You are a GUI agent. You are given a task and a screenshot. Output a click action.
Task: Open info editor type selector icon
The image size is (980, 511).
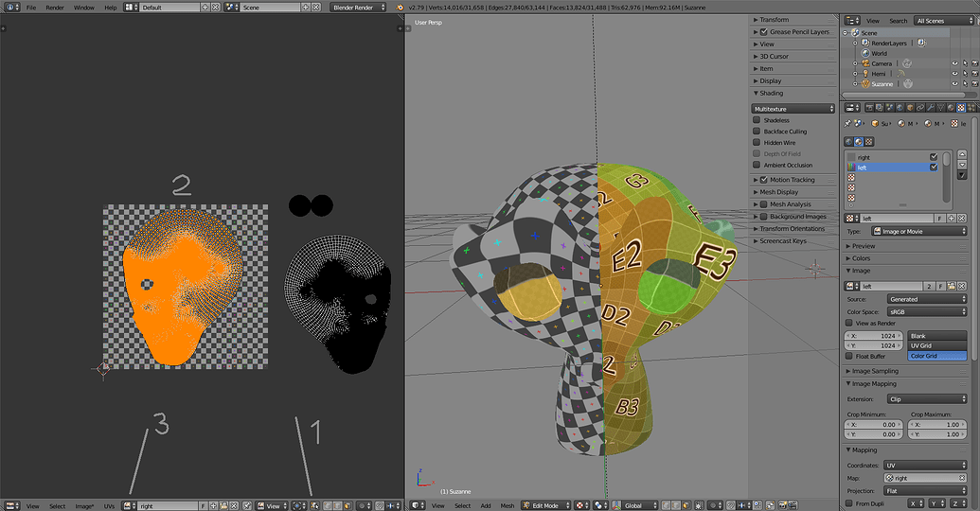pos(12,8)
